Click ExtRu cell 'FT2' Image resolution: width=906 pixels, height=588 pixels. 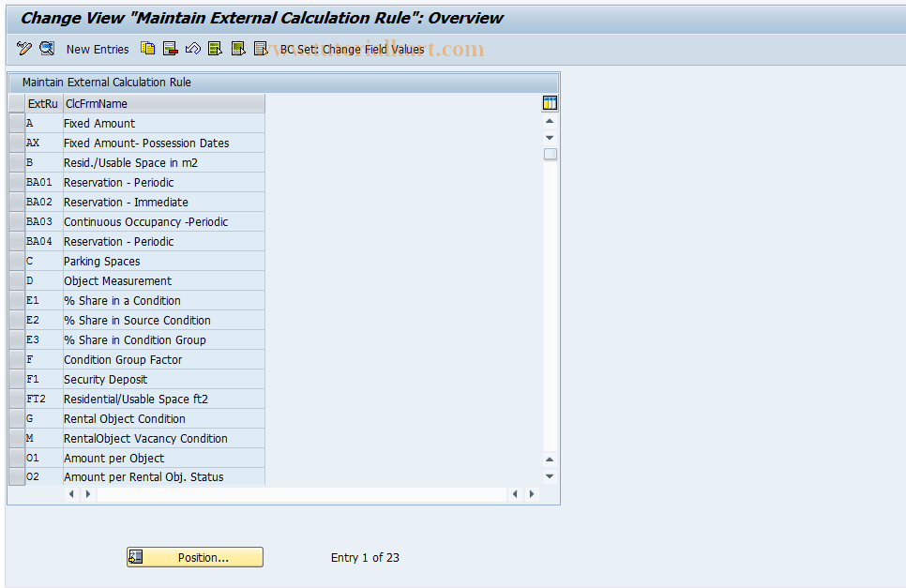pos(44,399)
